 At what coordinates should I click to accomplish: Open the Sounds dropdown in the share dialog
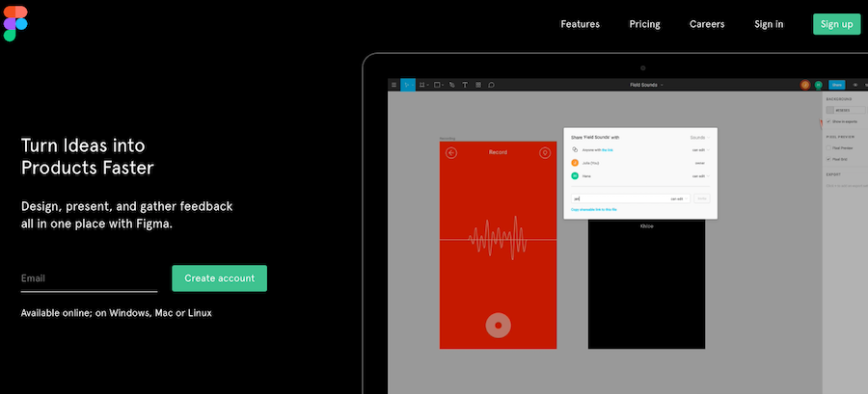click(x=700, y=137)
